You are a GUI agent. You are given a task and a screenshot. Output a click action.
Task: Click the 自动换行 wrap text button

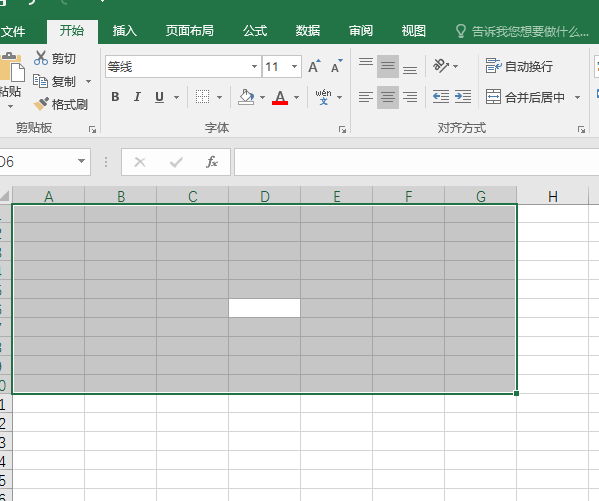tap(519, 66)
